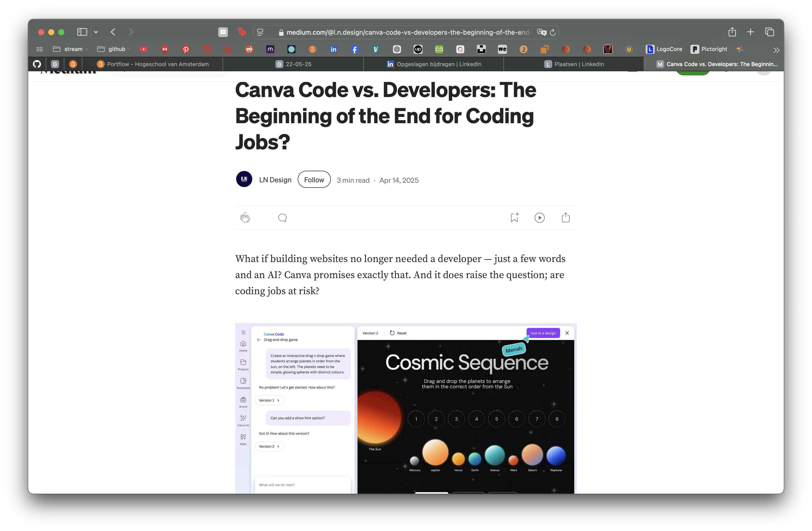Show the tab overview
The height and width of the screenshot is (531, 812).
[x=769, y=32]
